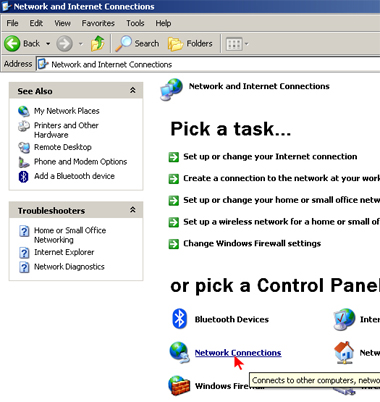This screenshot has height=402, width=380.
Task: Click the My Network Places globe icon
Action: tap(24, 111)
